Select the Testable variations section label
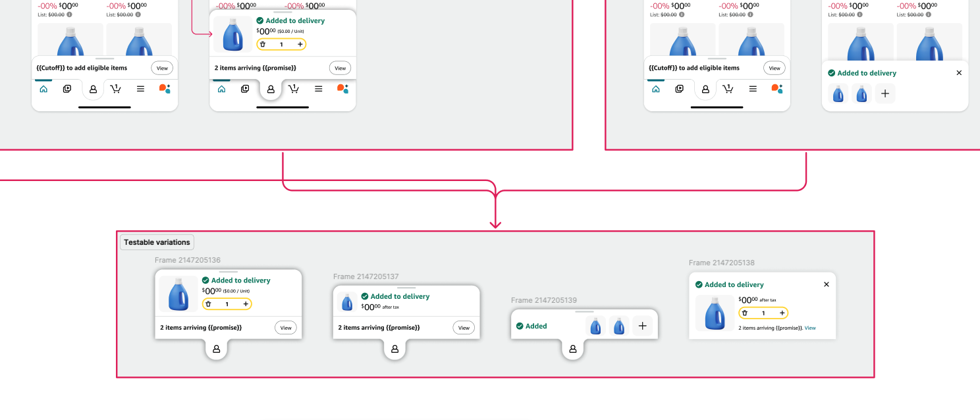 [x=157, y=242]
